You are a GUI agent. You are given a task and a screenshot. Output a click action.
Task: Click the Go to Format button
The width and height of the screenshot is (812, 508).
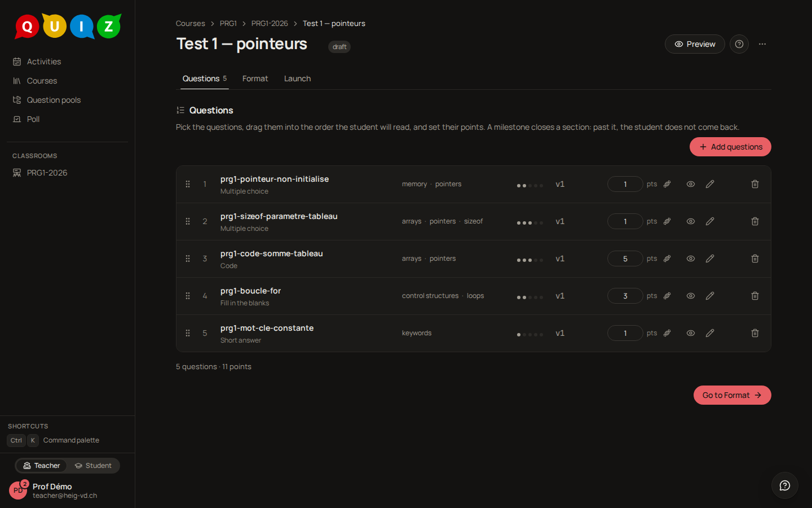click(732, 395)
